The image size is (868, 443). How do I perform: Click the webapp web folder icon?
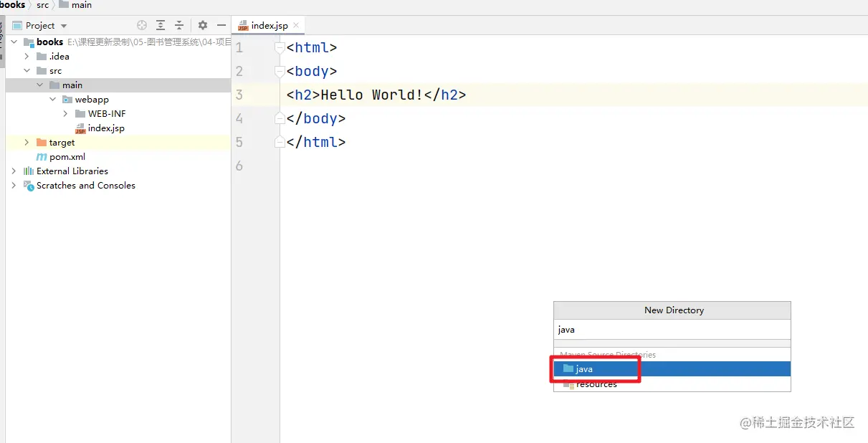(67, 99)
